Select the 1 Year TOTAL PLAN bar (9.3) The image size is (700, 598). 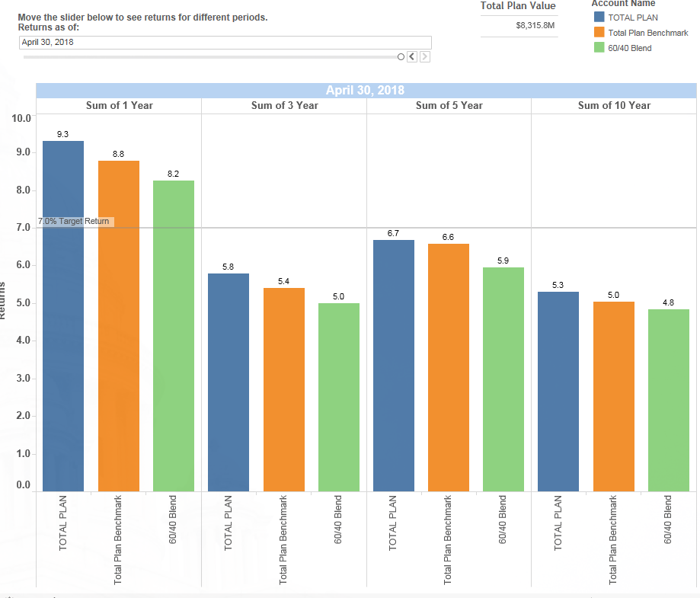(x=63, y=316)
